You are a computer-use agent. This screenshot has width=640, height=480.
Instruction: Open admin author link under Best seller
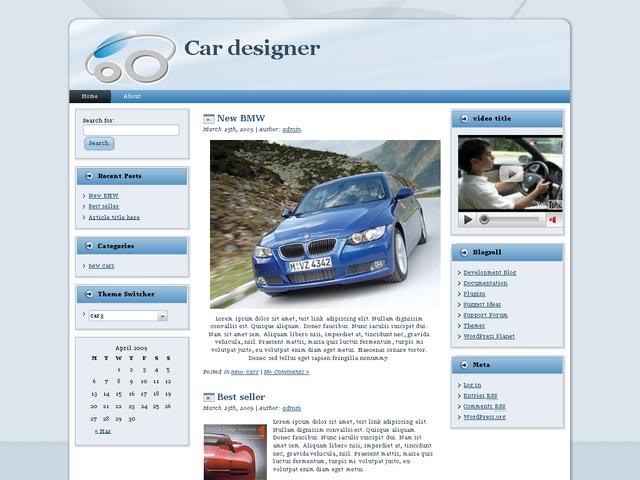(x=291, y=408)
